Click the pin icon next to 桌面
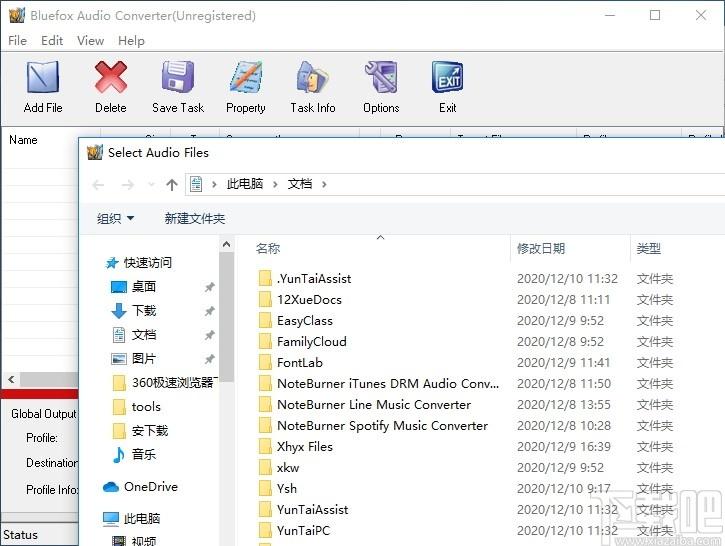This screenshot has width=725, height=546. click(x=209, y=287)
